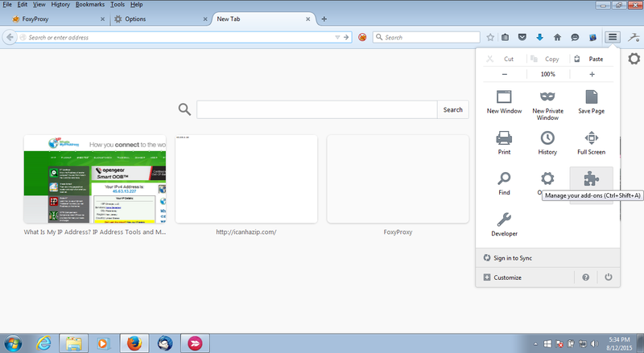Open the Hello chat bubble icon
The image size is (644, 353).
click(x=575, y=37)
